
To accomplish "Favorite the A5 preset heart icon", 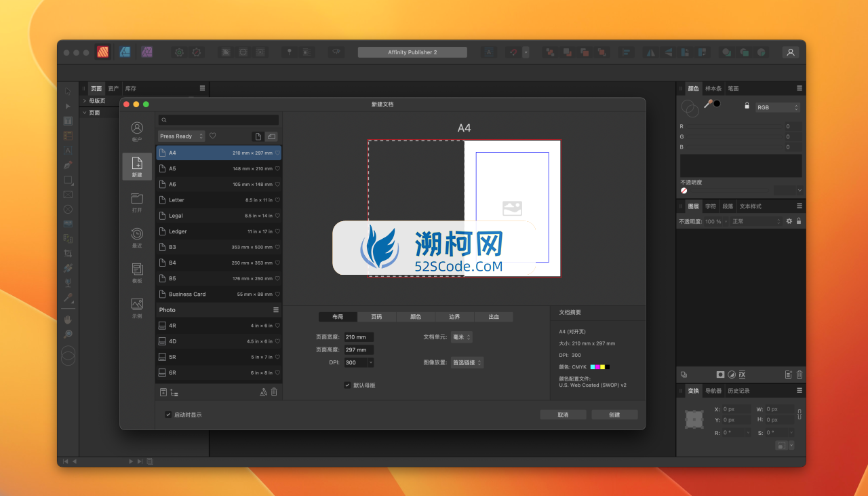I will pyautogui.click(x=277, y=168).
